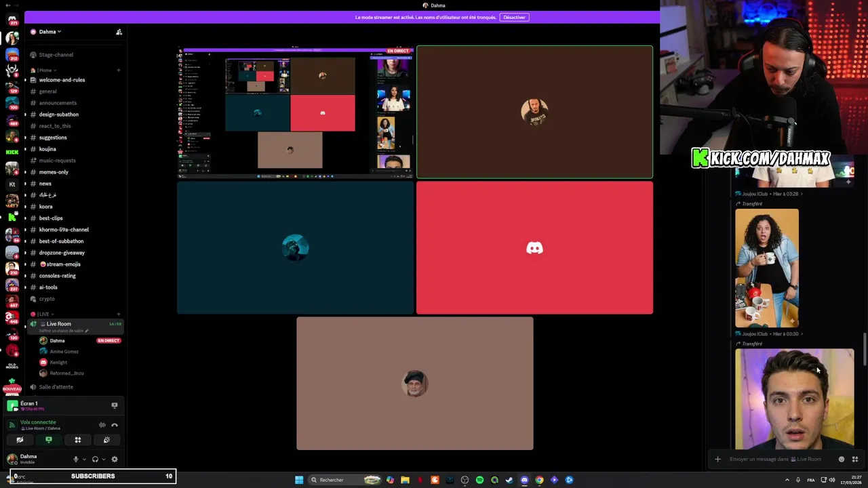Viewport: 868px width, 488px height.
Task: Open Google Chrome from taskbar
Action: pyautogui.click(x=539, y=480)
